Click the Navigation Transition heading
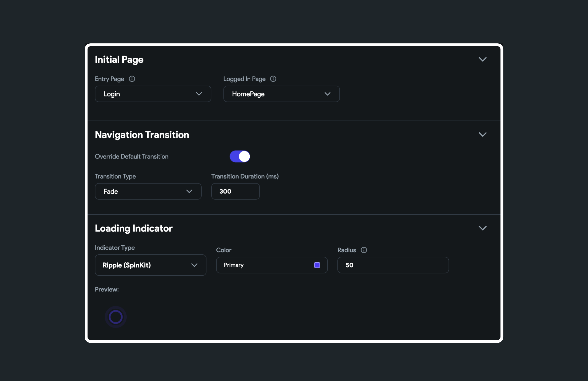 point(142,135)
